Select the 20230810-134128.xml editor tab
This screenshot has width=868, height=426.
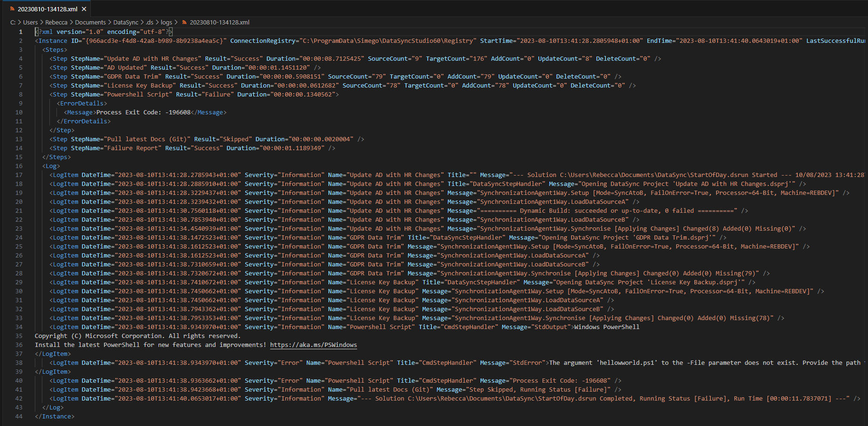tap(48, 9)
